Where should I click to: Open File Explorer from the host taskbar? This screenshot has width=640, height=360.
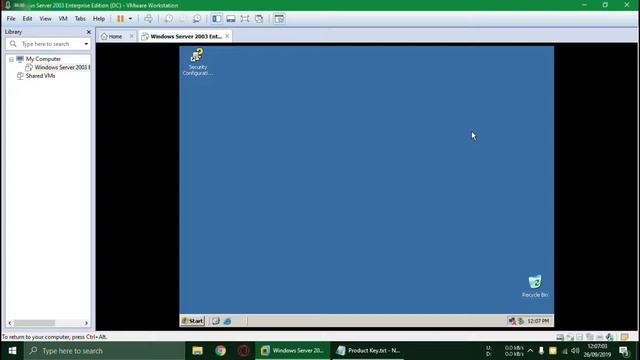pos(198,351)
